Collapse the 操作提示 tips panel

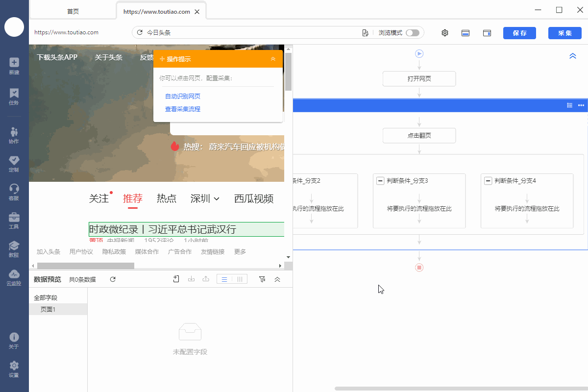click(x=273, y=59)
